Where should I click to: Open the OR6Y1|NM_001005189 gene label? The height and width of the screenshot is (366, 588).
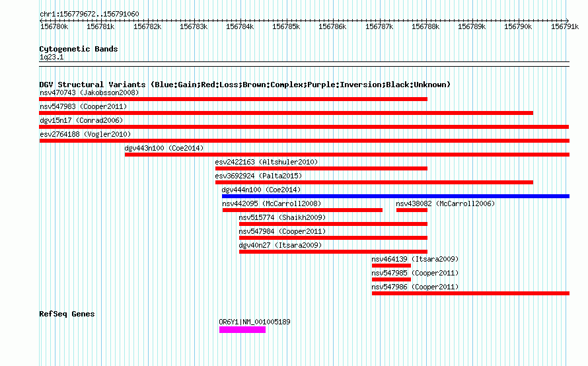pos(254,322)
